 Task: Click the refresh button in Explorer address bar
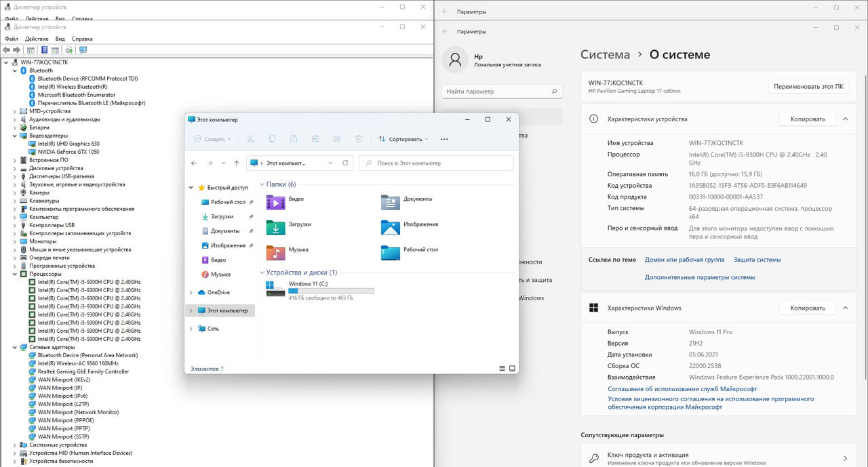pos(345,163)
